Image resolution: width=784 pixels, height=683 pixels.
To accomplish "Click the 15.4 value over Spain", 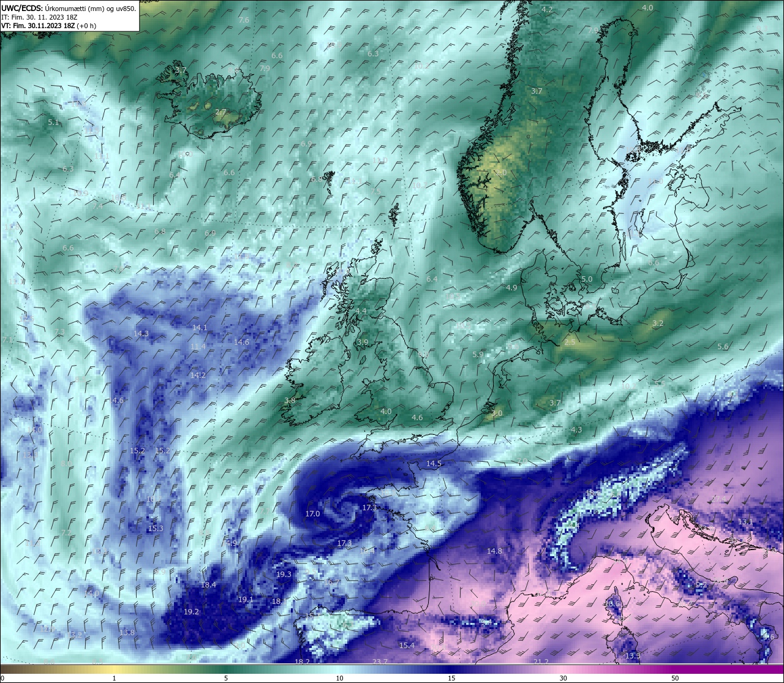I will click(407, 646).
